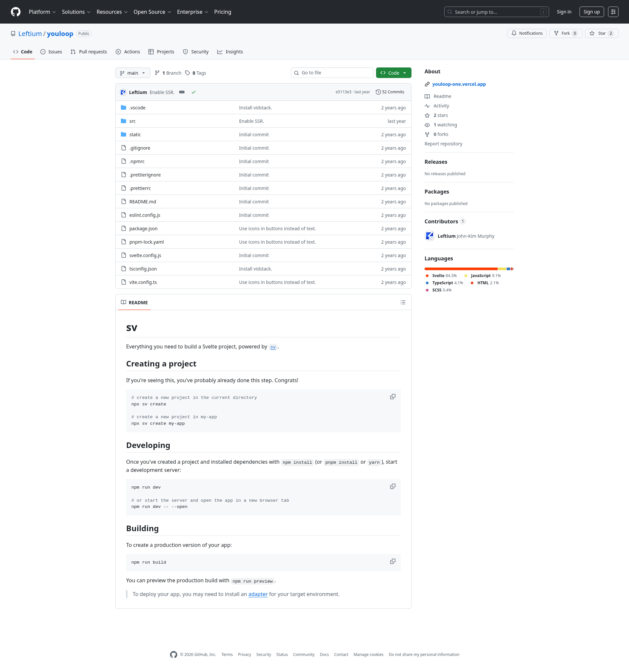Open the youloop-one.vercel.app link
Image resolution: width=629 pixels, height=672 pixels.
459,84
